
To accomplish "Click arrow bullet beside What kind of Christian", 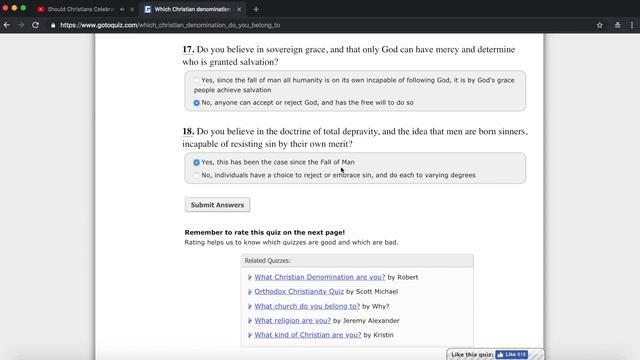I will [250, 335].
